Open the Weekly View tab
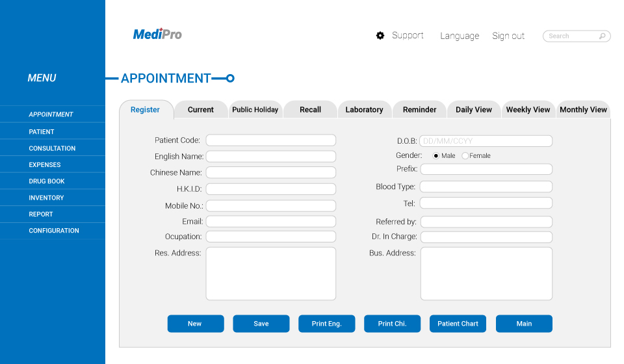The width and height of the screenshot is (624, 364). (528, 110)
